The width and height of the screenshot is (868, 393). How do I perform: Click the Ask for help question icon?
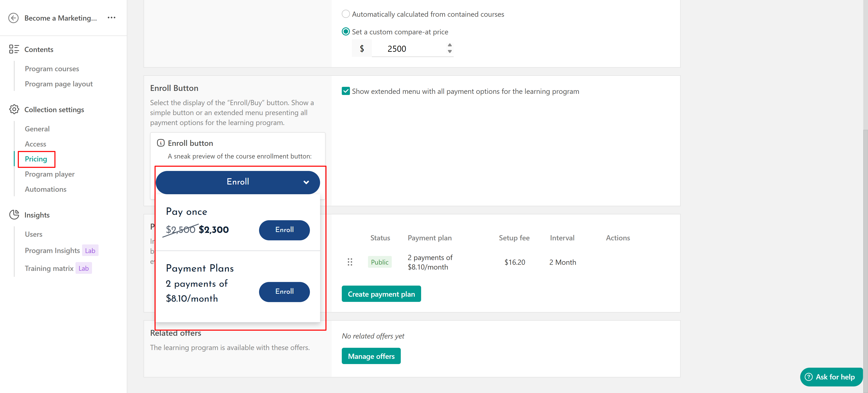tap(809, 377)
